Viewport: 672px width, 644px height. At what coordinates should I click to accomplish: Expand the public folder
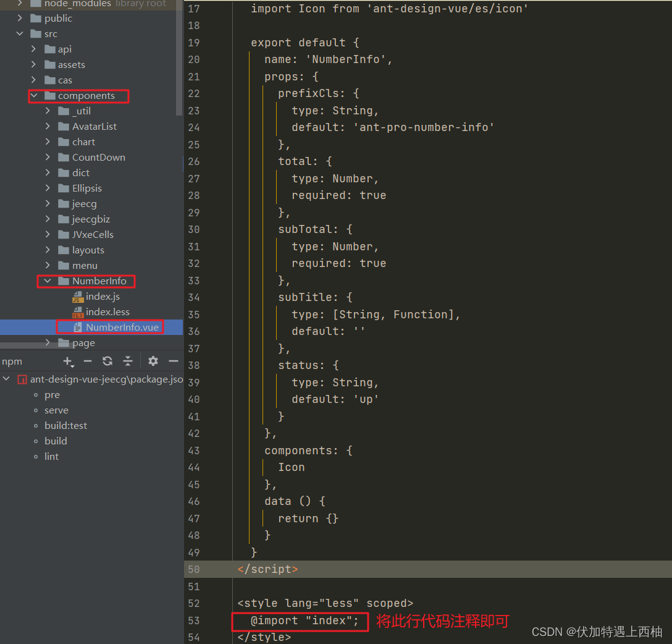[x=20, y=18]
